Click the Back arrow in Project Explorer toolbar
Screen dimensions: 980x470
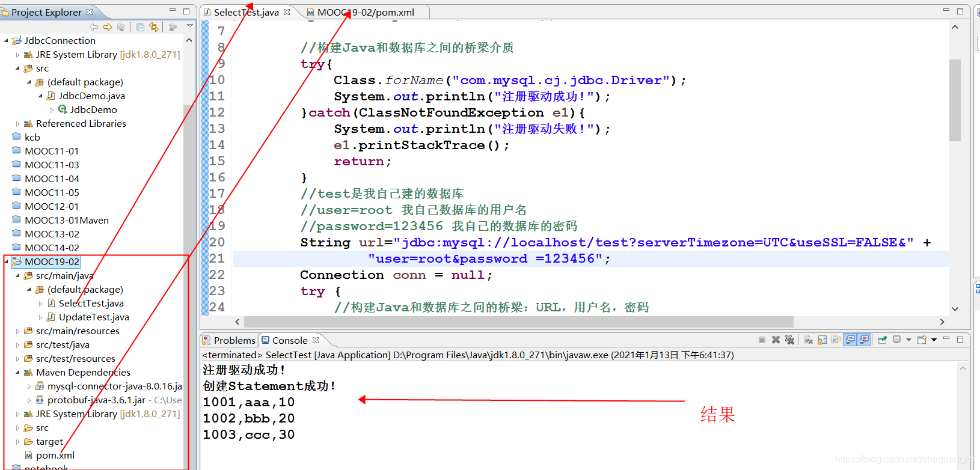(93, 27)
